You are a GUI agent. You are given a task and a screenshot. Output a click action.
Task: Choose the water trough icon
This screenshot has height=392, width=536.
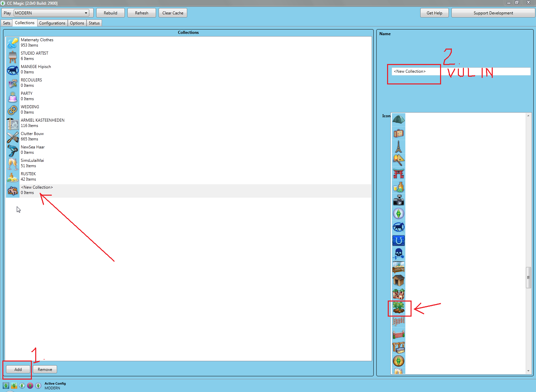coord(398,347)
